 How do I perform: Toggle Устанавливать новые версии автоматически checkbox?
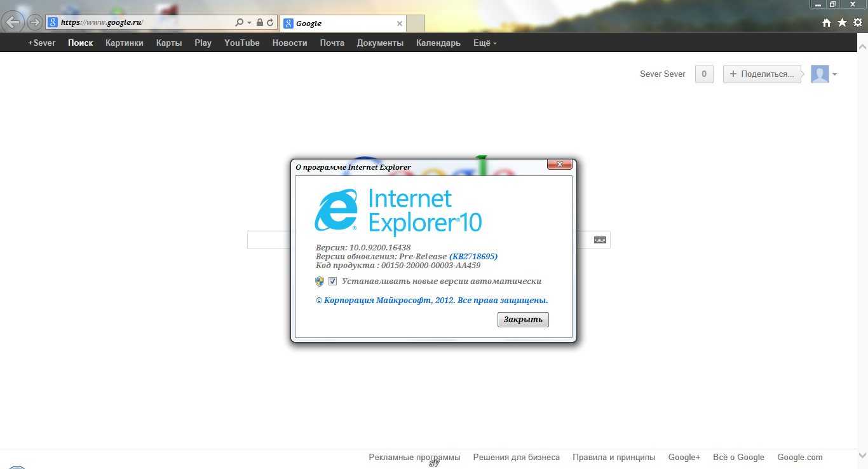pyautogui.click(x=332, y=281)
